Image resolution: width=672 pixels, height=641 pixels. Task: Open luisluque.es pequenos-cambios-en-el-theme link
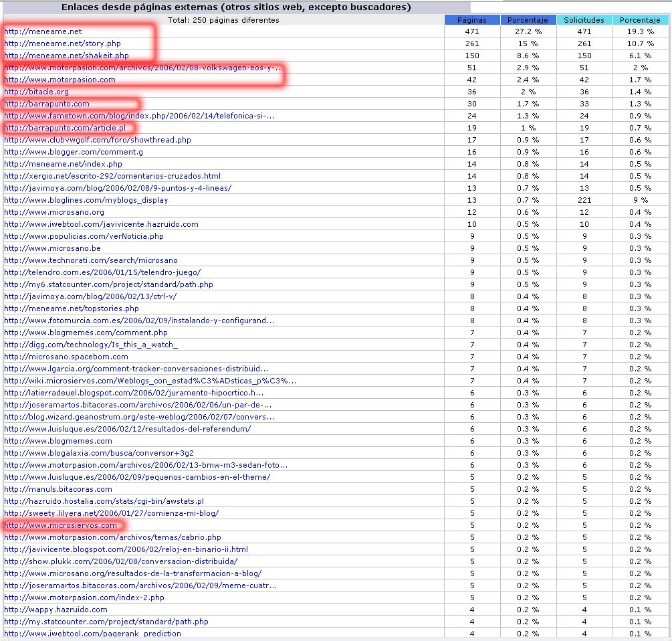[x=137, y=476]
